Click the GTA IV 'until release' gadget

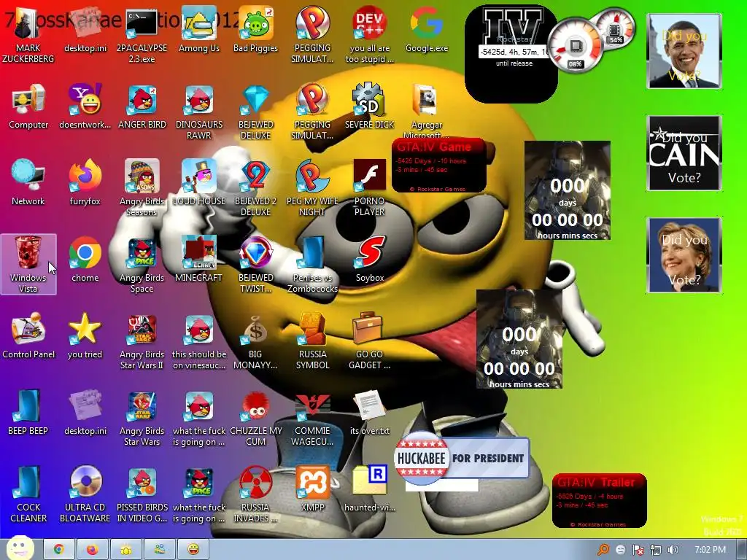pyautogui.click(x=511, y=53)
